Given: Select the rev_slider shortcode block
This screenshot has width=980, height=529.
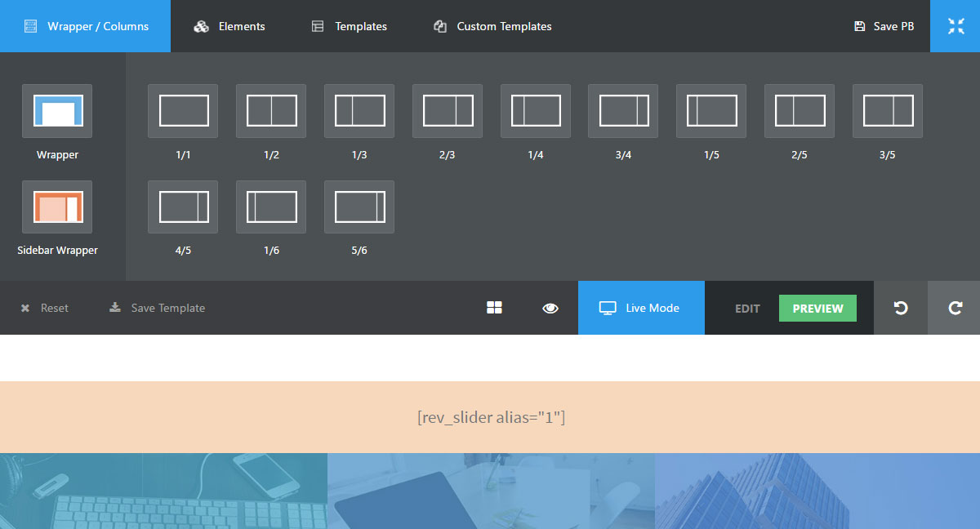Looking at the screenshot, I should click(x=490, y=417).
